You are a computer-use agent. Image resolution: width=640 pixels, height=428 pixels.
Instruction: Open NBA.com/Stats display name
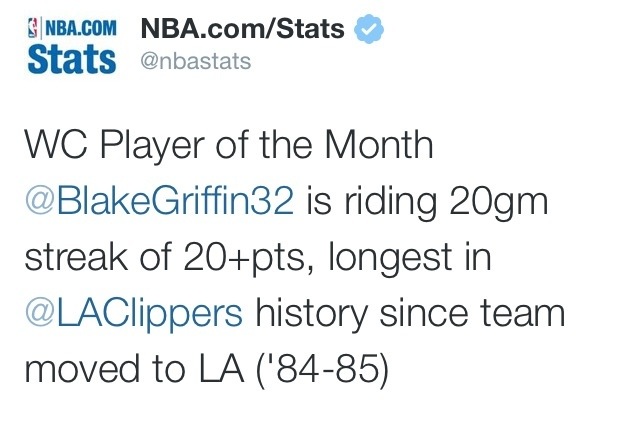click(x=242, y=29)
